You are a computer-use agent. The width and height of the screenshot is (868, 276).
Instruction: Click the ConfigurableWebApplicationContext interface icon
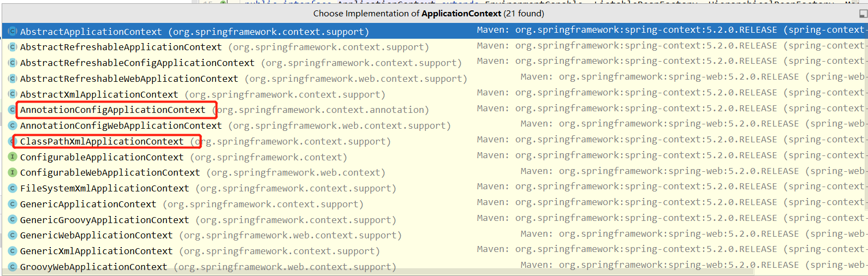click(x=12, y=173)
